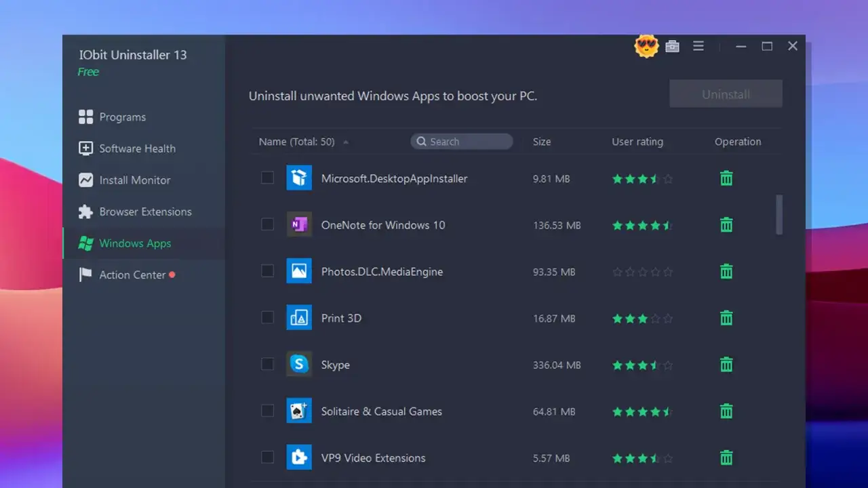This screenshot has height=488, width=868.
Task: Click the star rating for Print 3D
Action: 643,318
